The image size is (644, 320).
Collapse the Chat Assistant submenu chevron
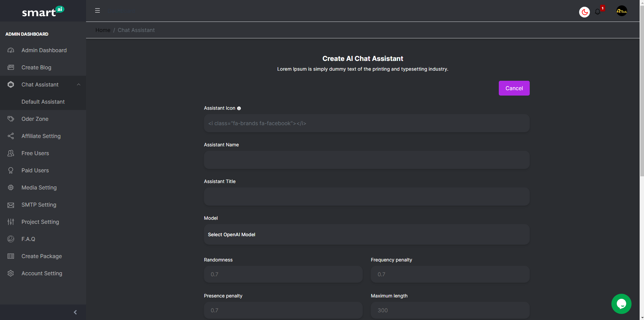[79, 84]
